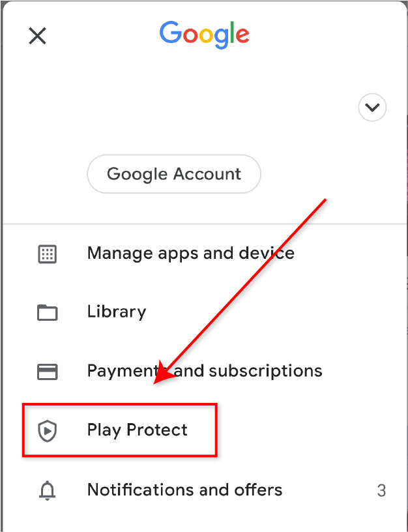Click the Google logo at top
Image resolution: width=408 pixels, height=532 pixels.
point(205,35)
